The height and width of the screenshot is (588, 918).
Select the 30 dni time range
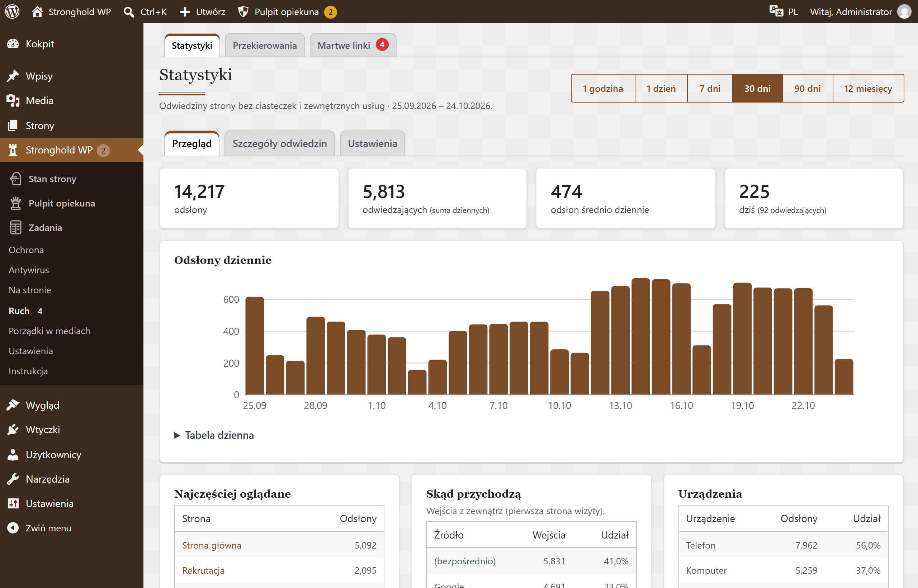pos(757,89)
